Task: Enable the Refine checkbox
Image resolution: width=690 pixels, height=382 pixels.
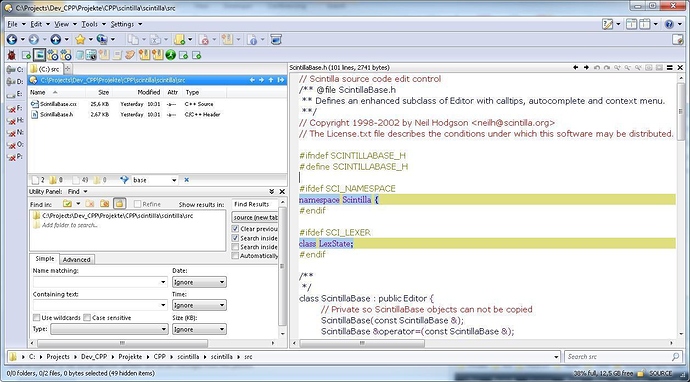Action: point(137,204)
